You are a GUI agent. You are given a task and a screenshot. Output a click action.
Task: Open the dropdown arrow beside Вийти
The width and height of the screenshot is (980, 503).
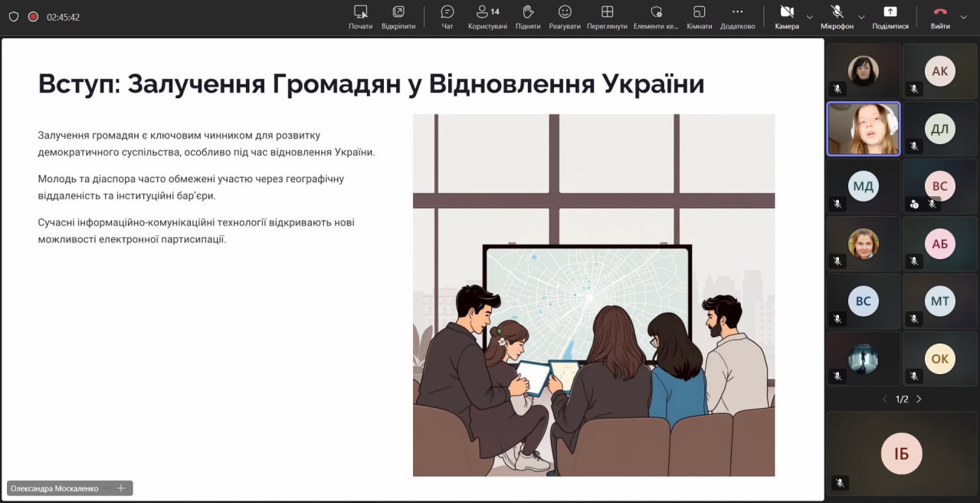(x=964, y=17)
